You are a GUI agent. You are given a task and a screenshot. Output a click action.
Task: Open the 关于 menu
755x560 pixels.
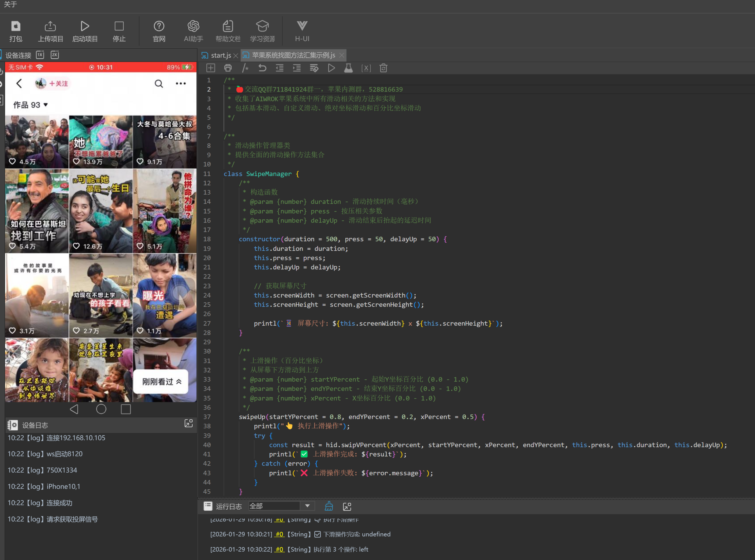click(x=10, y=5)
